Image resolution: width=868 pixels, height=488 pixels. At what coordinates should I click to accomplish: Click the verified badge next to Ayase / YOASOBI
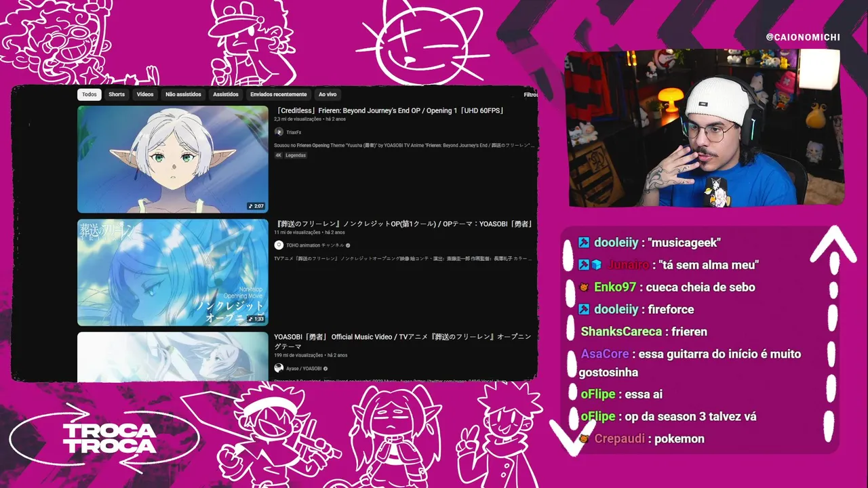(x=325, y=369)
